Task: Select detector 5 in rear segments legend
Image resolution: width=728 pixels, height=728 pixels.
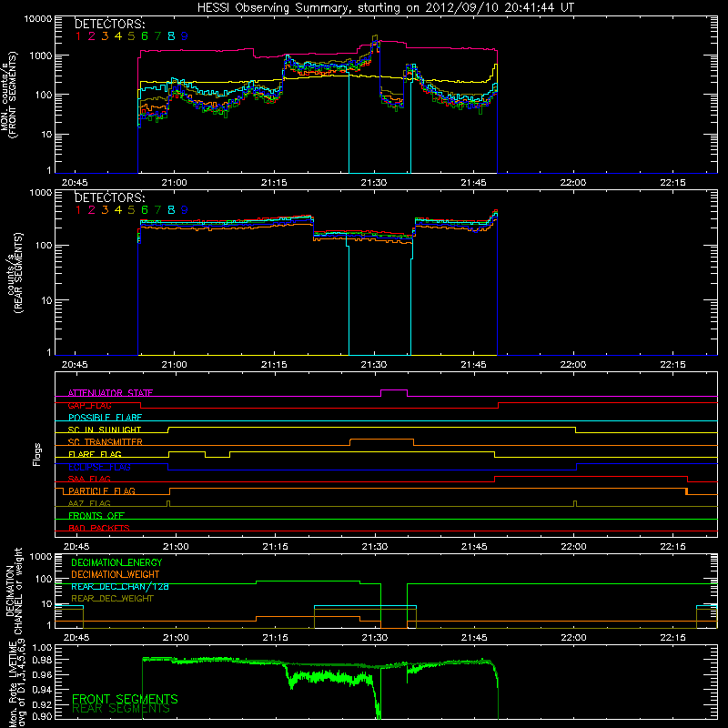Action: coord(131,210)
